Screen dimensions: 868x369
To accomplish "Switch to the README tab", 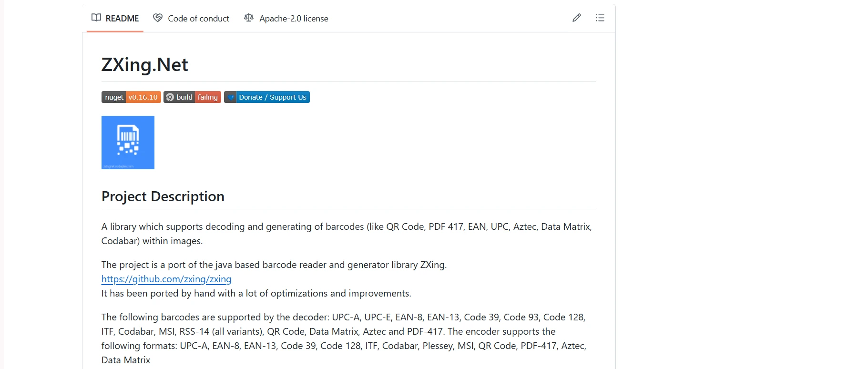I will (x=122, y=19).
